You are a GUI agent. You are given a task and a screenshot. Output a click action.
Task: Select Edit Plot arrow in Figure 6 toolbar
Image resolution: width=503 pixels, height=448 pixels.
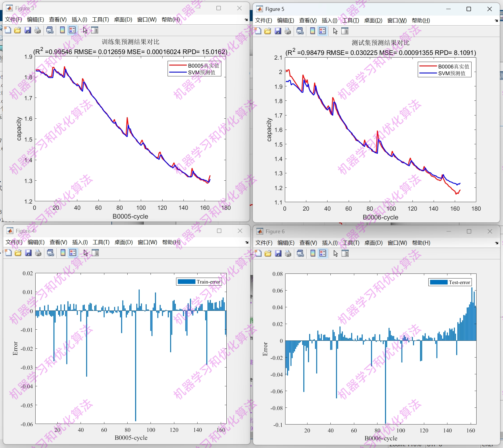pos(335,253)
